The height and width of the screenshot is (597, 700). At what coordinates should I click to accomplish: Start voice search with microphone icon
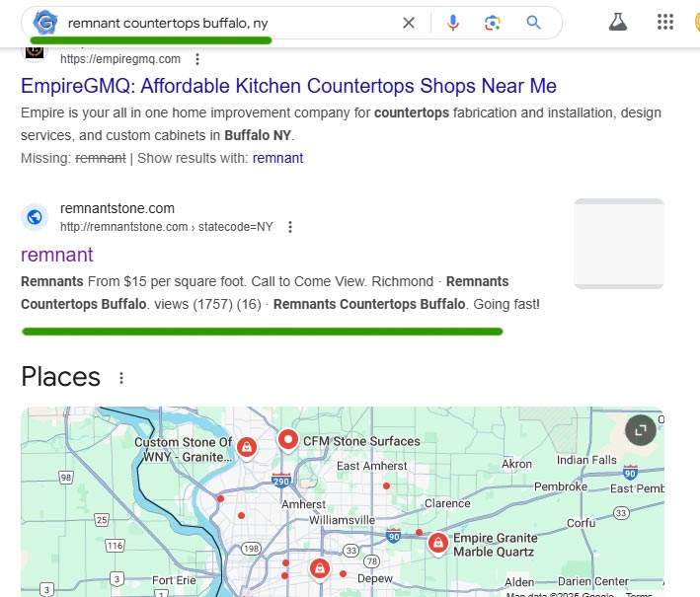coord(452,23)
